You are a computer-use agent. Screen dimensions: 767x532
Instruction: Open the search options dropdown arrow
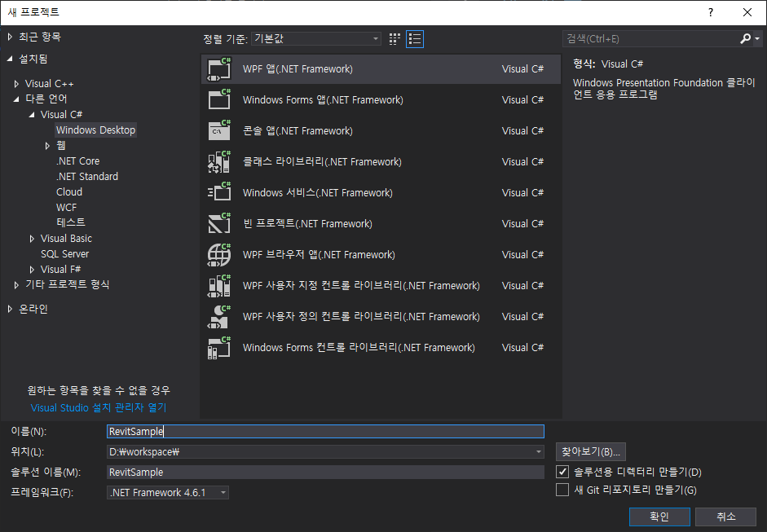(x=757, y=38)
